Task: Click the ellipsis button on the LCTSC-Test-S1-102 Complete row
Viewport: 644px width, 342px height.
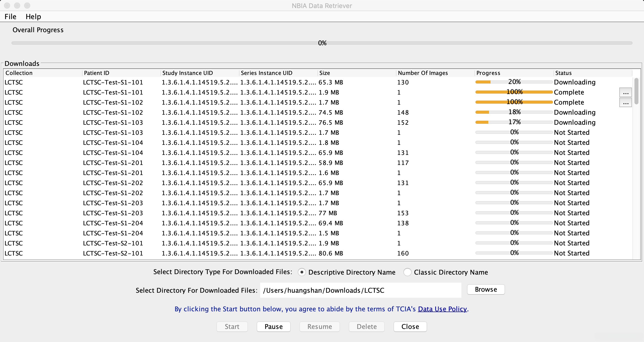Action: (625, 103)
